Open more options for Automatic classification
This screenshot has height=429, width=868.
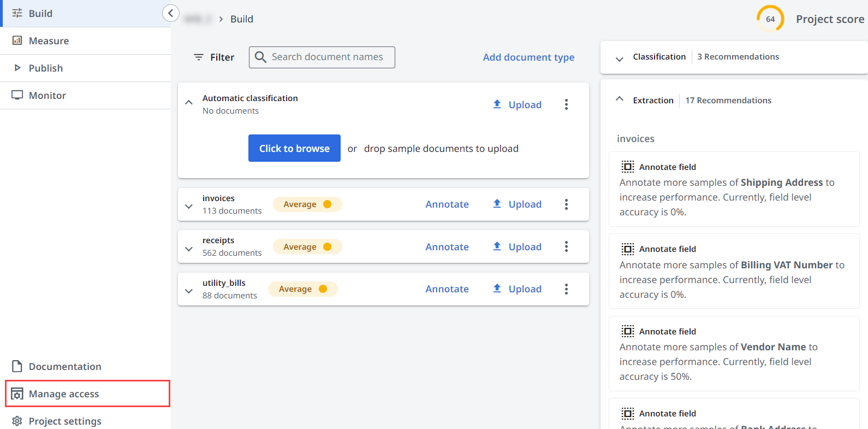click(x=566, y=104)
